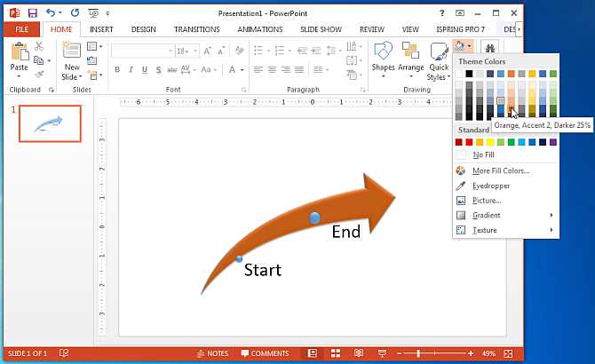Select slide 1 thumbnail in panel

point(50,124)
